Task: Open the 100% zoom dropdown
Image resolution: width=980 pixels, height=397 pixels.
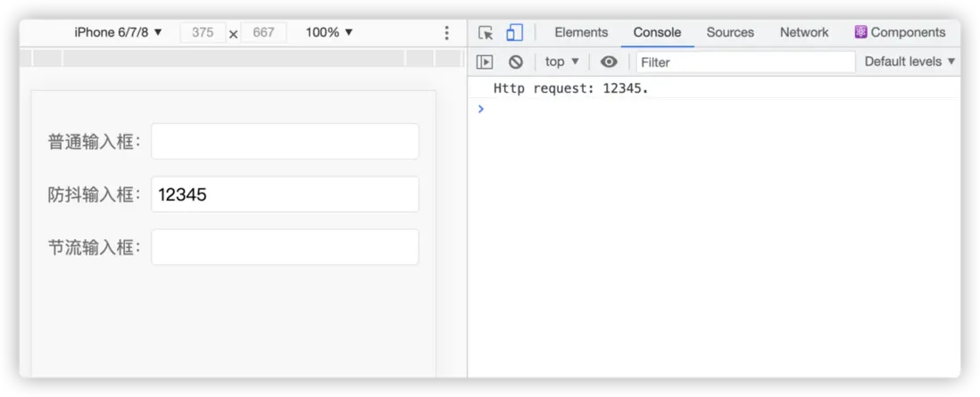Action: tap(329, 32)
